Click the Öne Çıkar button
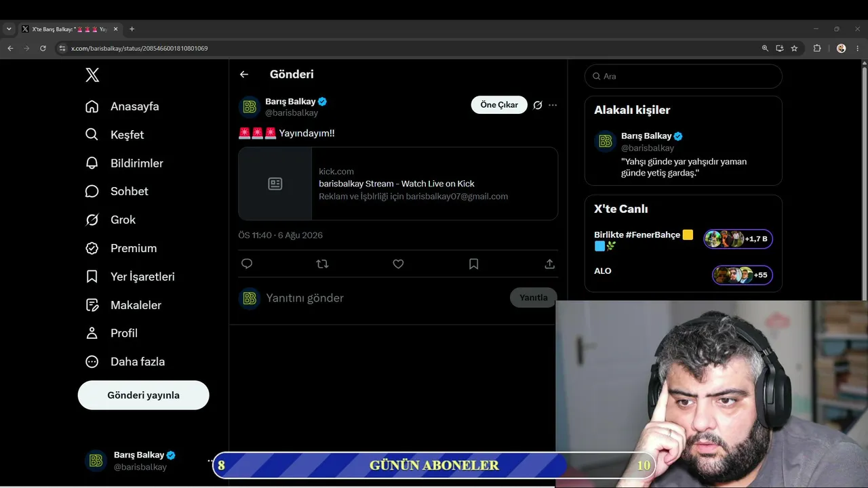 click(499, 105)
